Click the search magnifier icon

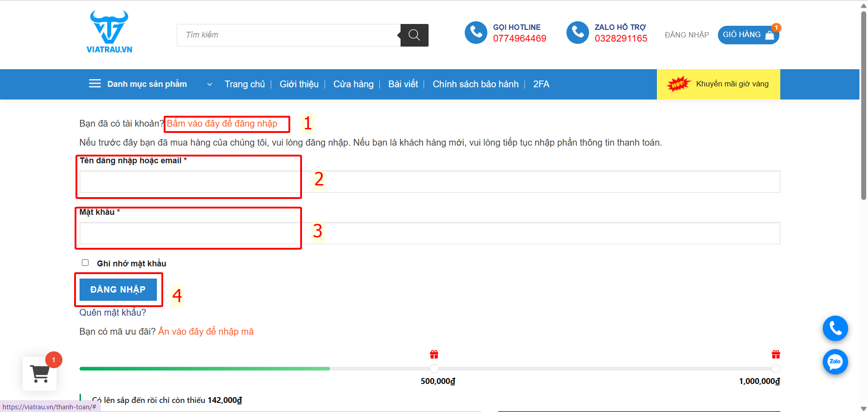(x=414, y=35)
